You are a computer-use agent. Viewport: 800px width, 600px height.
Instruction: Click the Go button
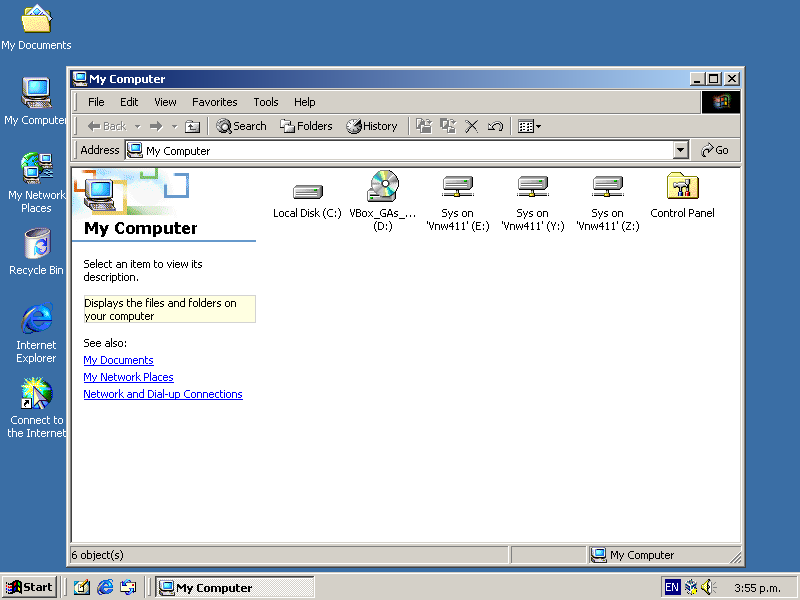pos(715,150)
